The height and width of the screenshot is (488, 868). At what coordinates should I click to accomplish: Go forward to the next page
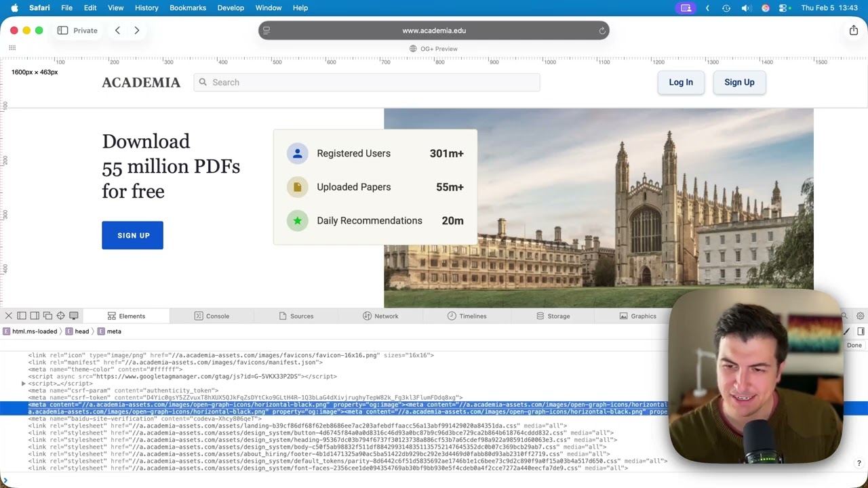(137, 30)
